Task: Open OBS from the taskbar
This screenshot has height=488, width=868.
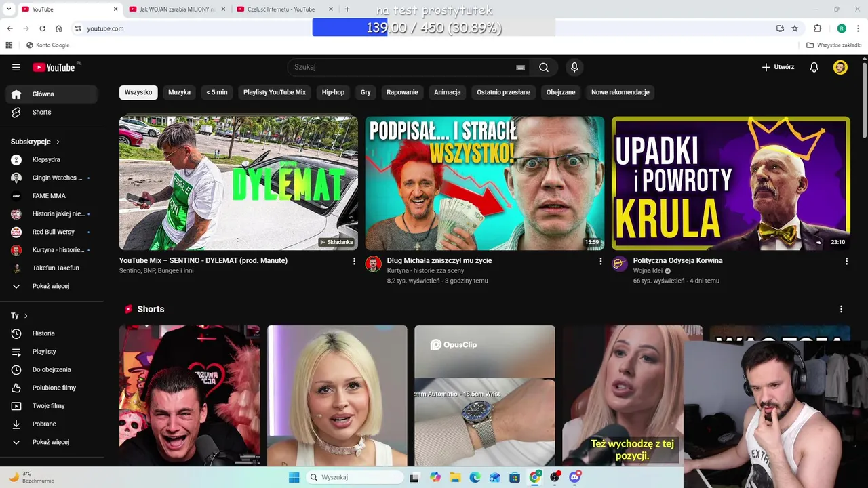Action: pyautogui.click(x=555, y=477)
